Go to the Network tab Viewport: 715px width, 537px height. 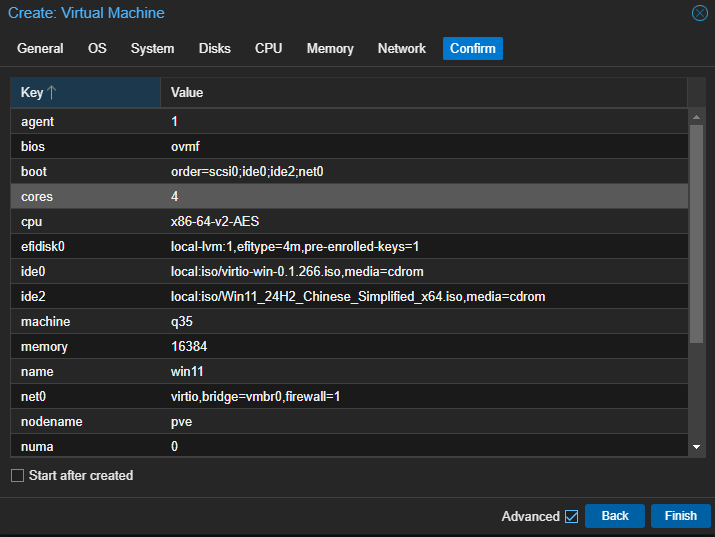click(401, 48)
